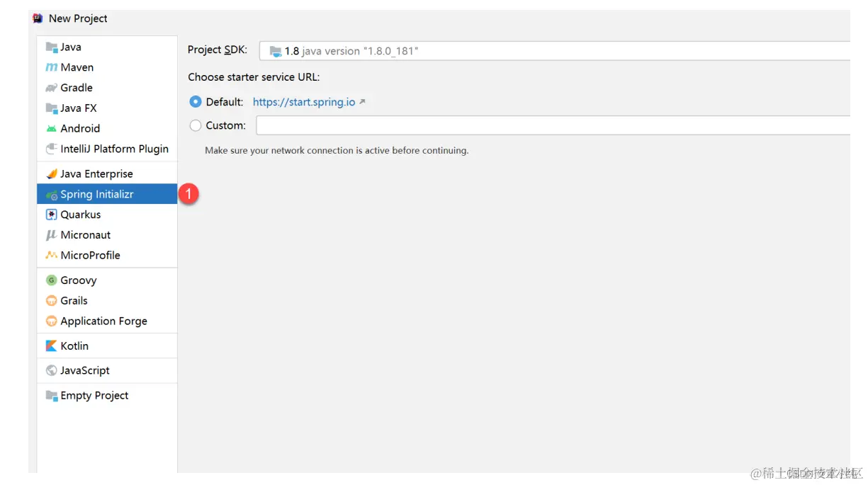Select Empty Project label
Screen dimensions: 868x485
pos(94,396)
